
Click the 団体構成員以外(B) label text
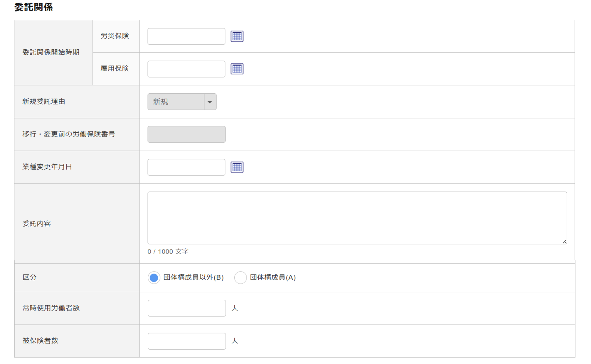[x=193, y=277]
